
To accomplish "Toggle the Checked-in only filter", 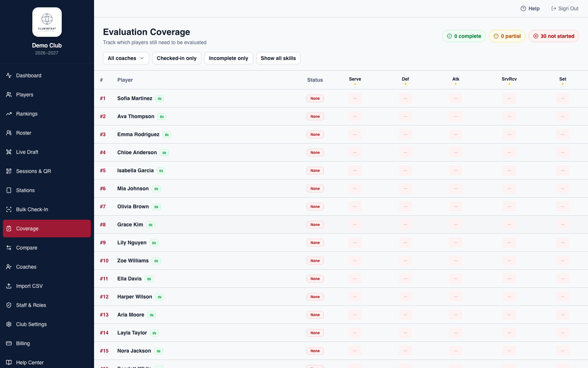I will point(177,58).
